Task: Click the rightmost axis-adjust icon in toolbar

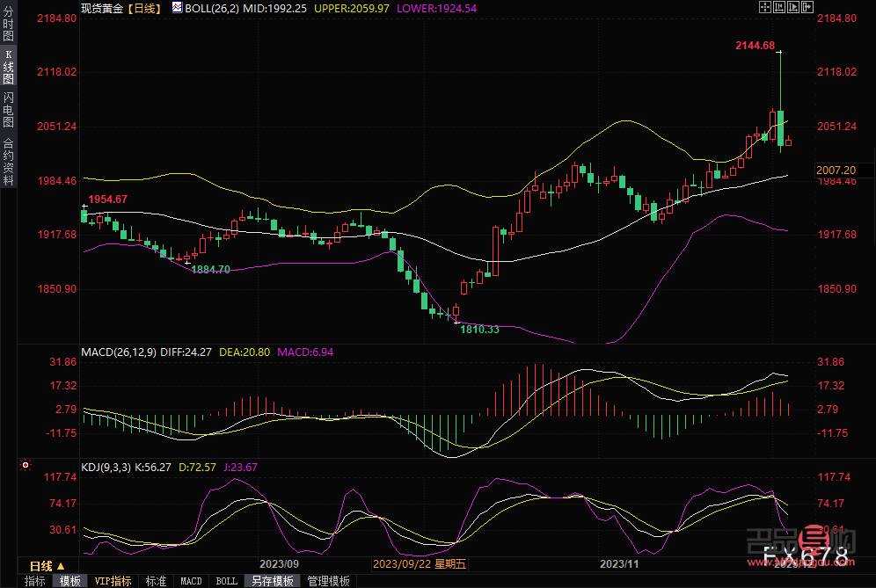Action: pyautogui.click(x=806, y=7)
